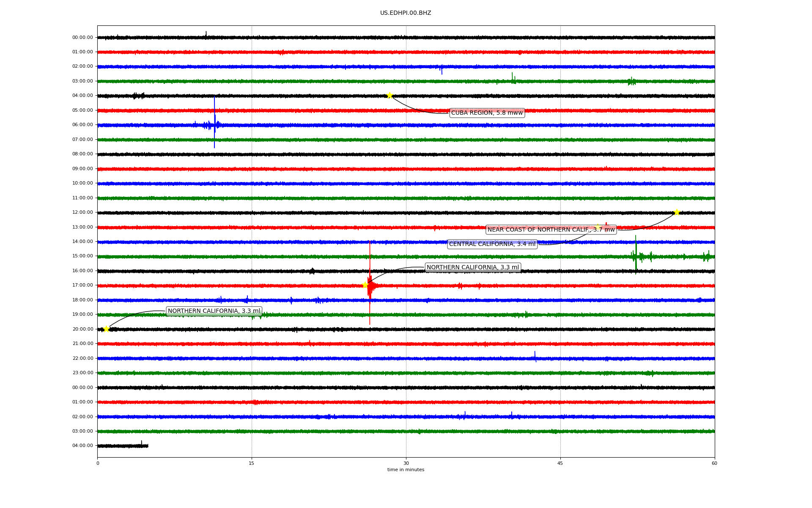Image resolution: width=812 pixels, height=508 pixels.
Task: Click the short final black trace labeled 04:00:00
Action: pyautogui.click(x=123, y=446)
